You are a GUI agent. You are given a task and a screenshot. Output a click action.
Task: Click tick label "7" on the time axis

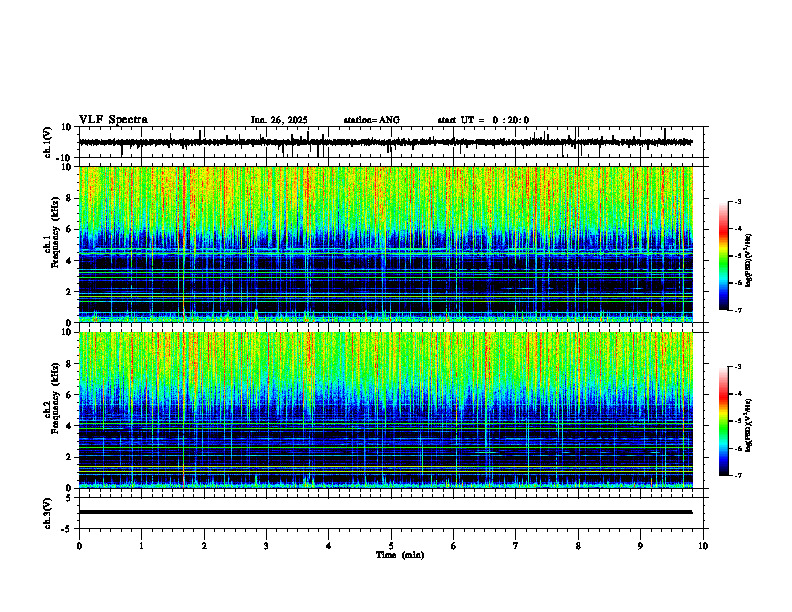(x=516, y=546)
